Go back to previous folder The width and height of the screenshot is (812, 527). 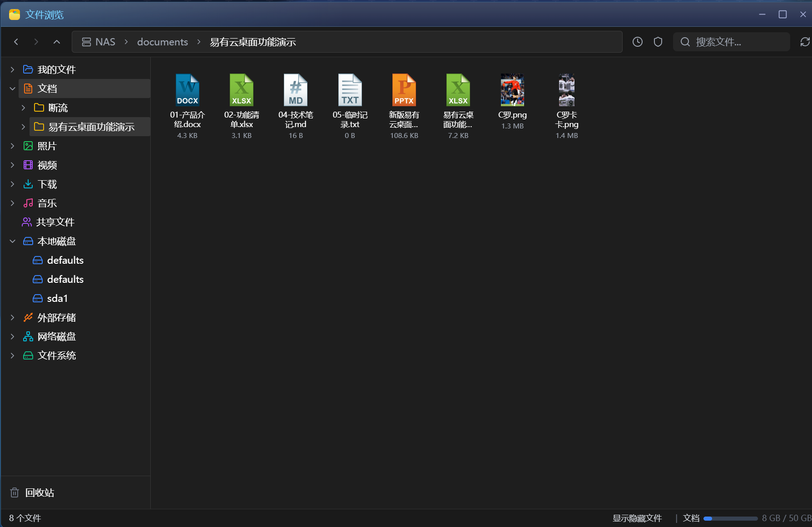pos(16,42)
